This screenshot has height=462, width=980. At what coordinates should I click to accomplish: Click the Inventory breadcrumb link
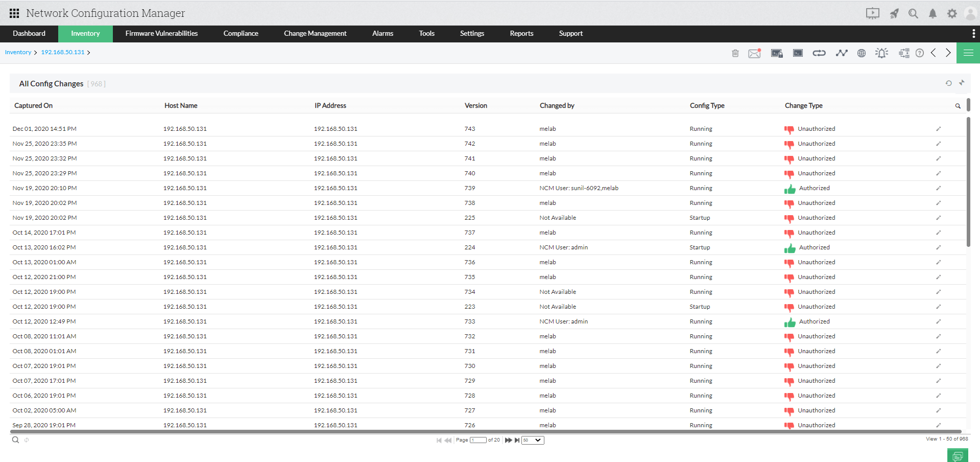[x=18, y=52]
